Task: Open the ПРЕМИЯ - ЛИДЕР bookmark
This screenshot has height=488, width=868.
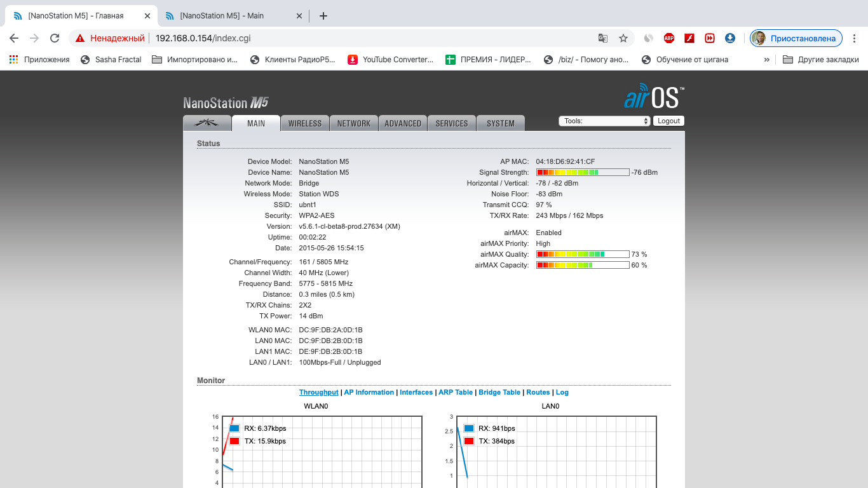Action: (x=489, y=60)
